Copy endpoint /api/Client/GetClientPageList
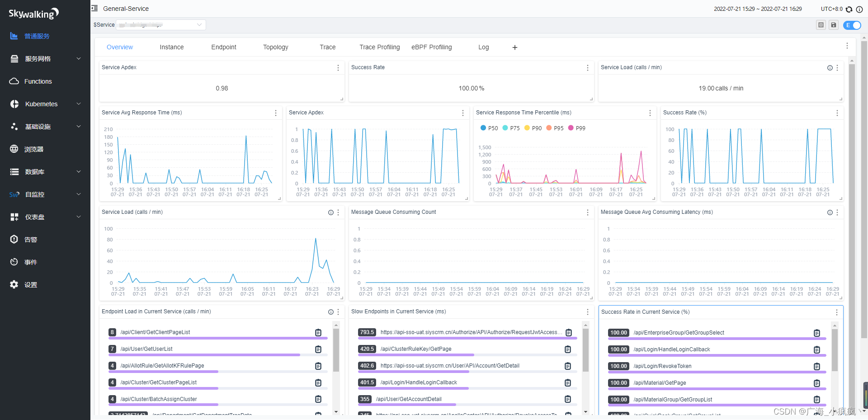This screenshot has width=868, height=420. (318, 333)
